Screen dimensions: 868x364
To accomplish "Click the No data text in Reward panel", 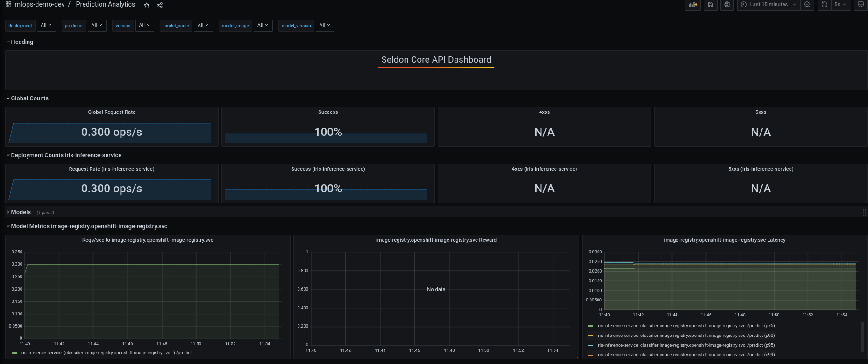I will tap(436, 290).
